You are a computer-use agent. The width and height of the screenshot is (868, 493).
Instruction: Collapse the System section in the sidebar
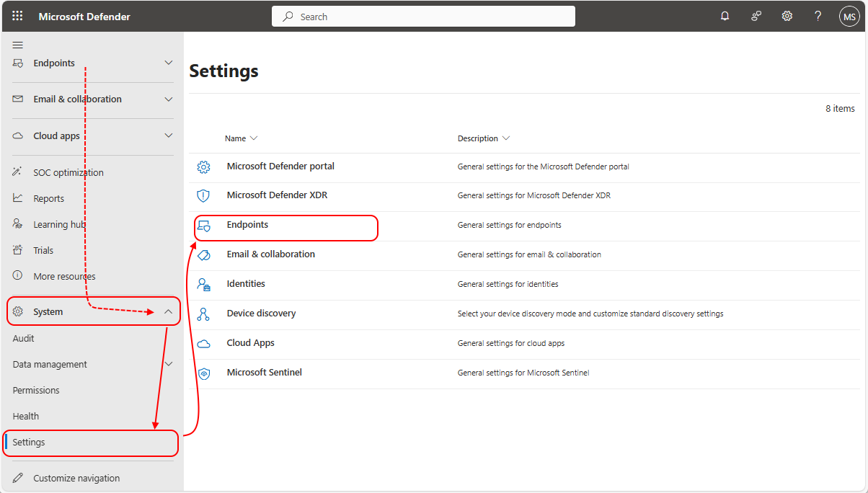pos(168,311)
